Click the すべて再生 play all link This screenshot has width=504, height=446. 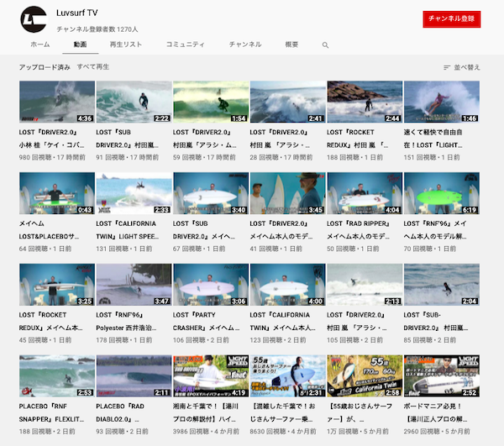click(x=93, y=67)
